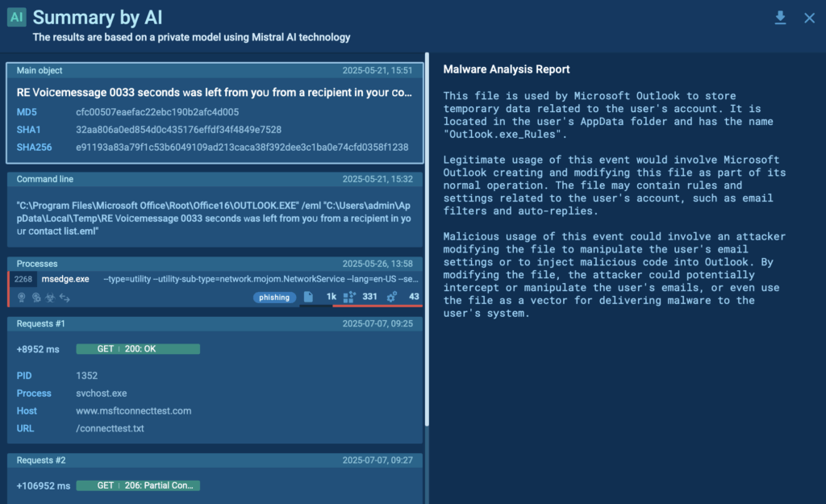The height and width of the screenshot is (504, 826).
Task: Click the Command line timestamp 2025-05-21, 15:32
Action: tap(378, 179)
